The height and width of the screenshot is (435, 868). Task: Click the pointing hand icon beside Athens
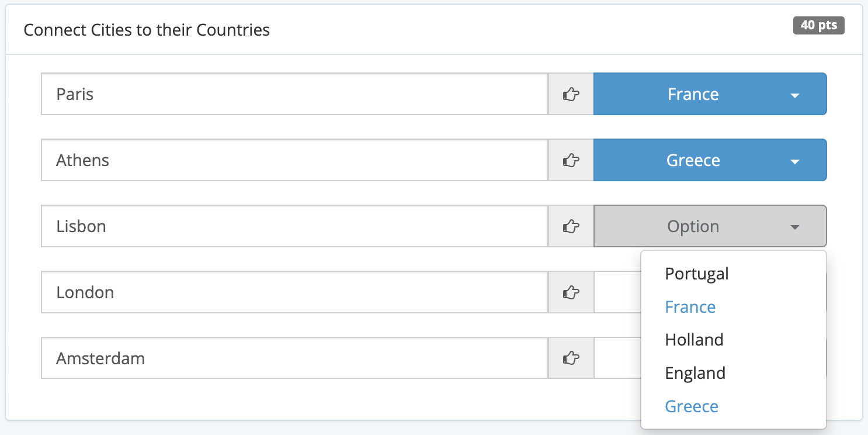pyautogui.click(x=571, y=160)
